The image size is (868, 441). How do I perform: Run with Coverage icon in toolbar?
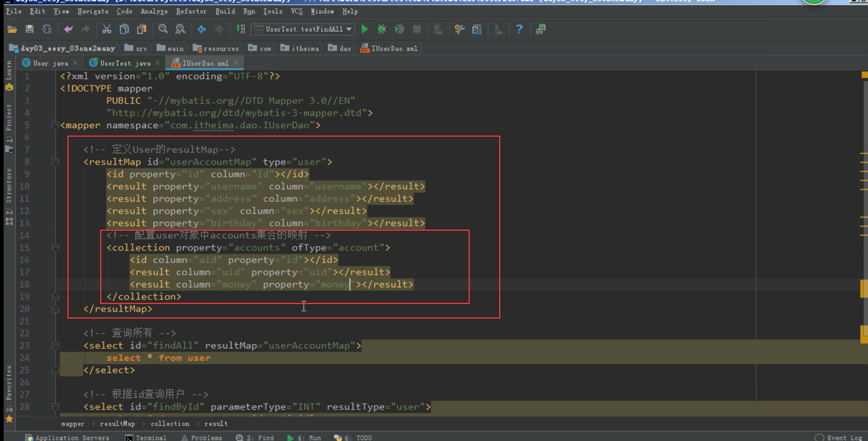click(x=399, y=29)
